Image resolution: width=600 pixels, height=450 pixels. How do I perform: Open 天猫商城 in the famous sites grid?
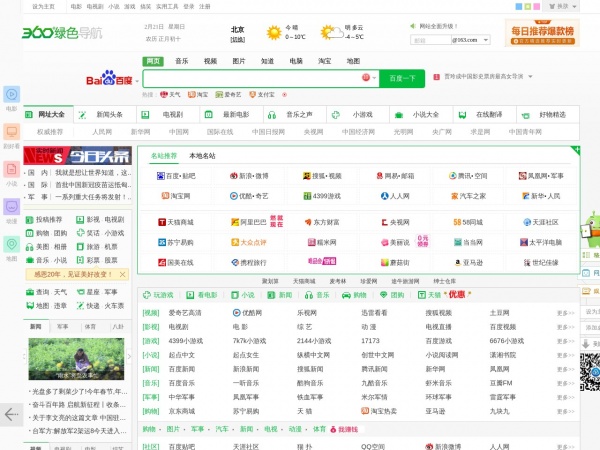pyautogui.click(x=176, y=222)
